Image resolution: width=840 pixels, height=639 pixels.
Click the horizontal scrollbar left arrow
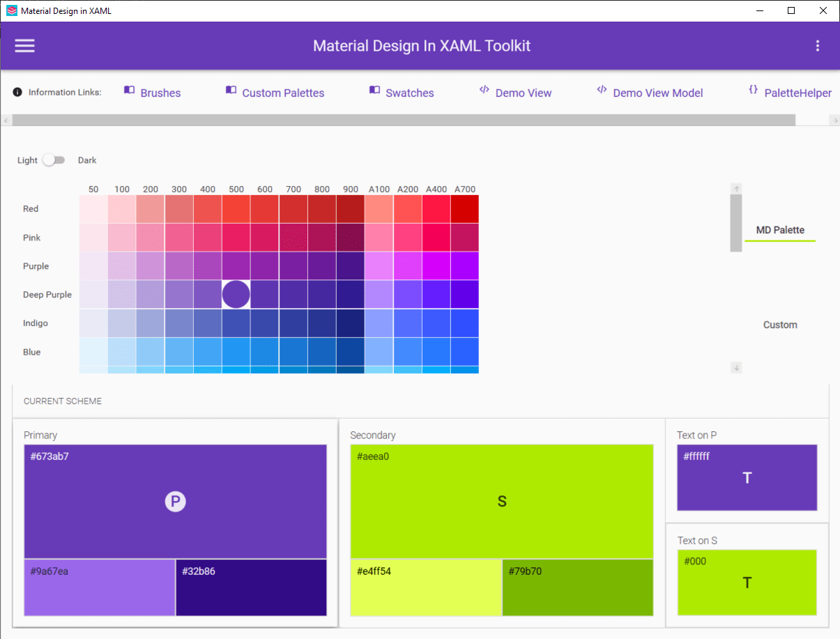pos(6,121)
